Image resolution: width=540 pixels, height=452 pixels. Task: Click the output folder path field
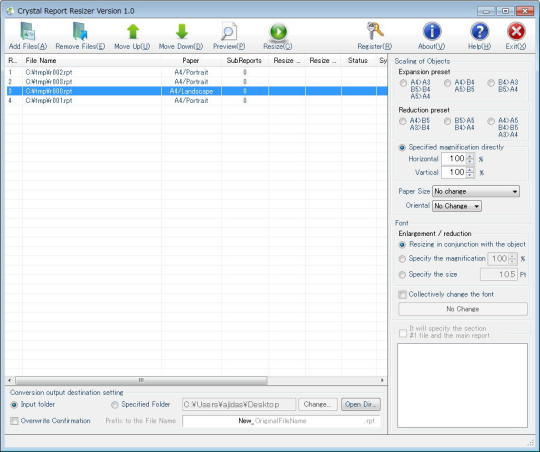(239, 404)
